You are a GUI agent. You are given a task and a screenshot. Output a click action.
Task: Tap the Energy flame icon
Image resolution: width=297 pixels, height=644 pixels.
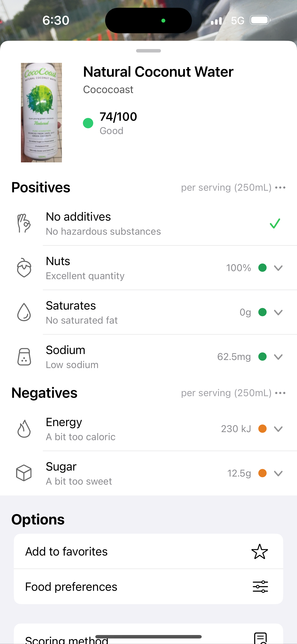click(x=24, y=429)
